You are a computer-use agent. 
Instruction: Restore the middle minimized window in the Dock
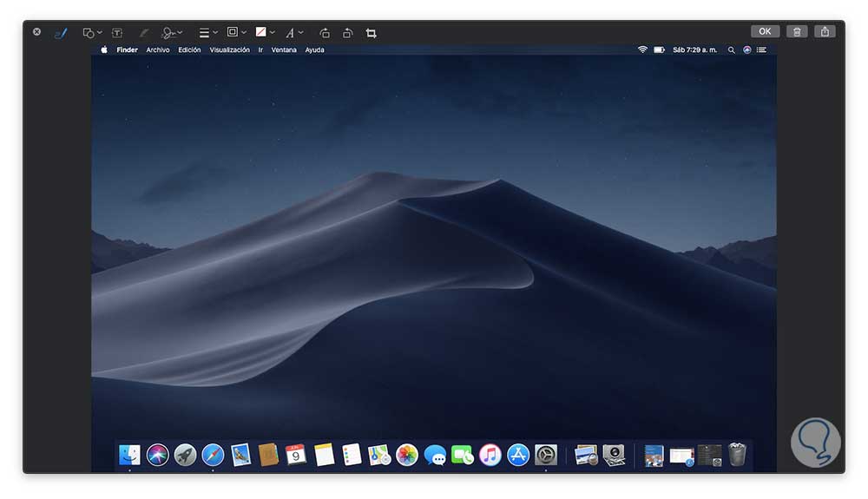click(681, 457)
